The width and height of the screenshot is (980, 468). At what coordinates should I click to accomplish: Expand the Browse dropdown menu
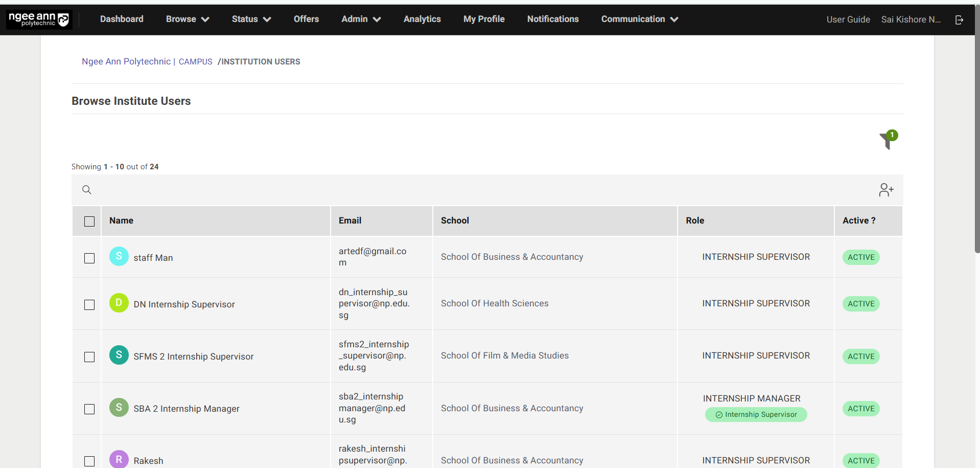[x=187, y=19]
